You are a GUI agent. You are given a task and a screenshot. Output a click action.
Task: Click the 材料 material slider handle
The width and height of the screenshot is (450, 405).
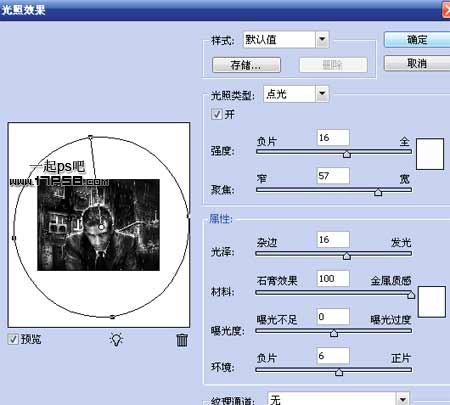click(411, 295)
